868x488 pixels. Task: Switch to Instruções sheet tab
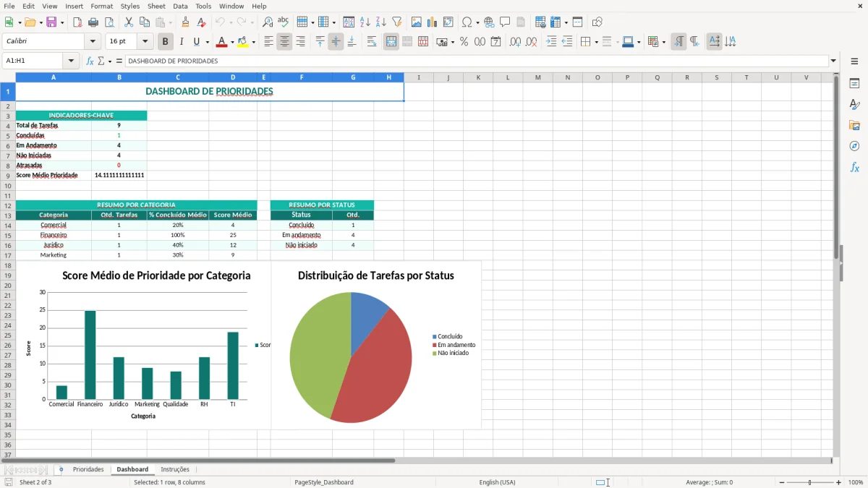(x=175, y=470)
